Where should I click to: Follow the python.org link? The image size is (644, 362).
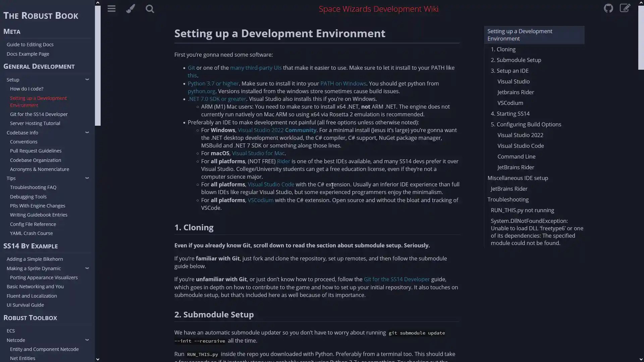(x=201, y=91)
